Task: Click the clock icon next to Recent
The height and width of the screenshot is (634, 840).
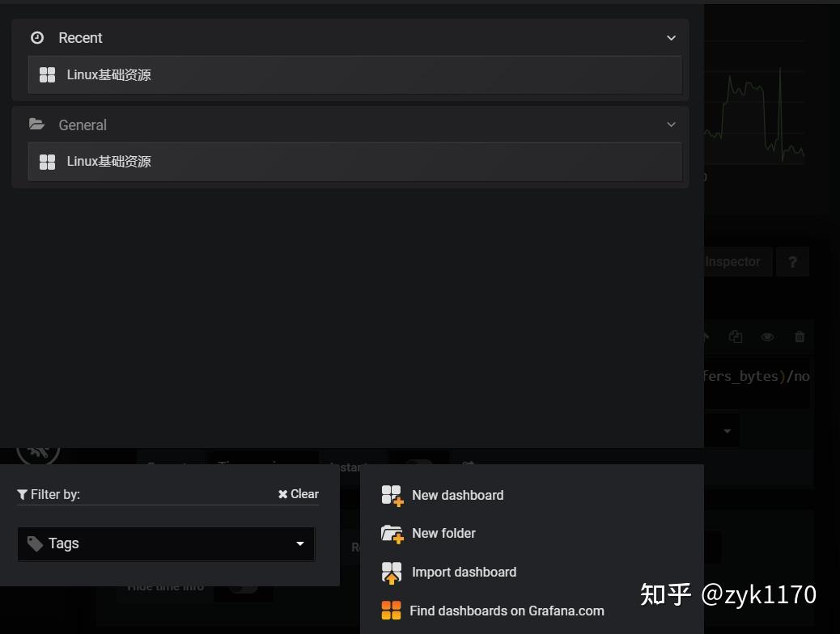Action: pyautogui.click(x=36, y=37)
